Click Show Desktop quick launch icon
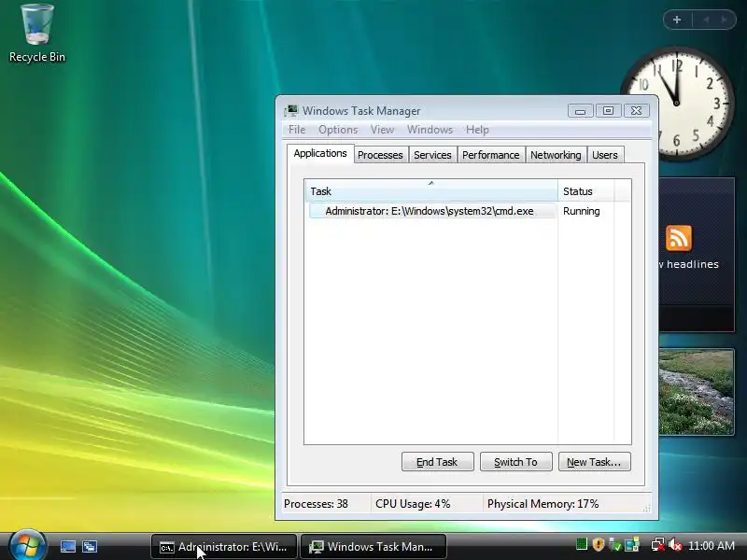Viewport: 747px width, 560px height. pos(67,546)
